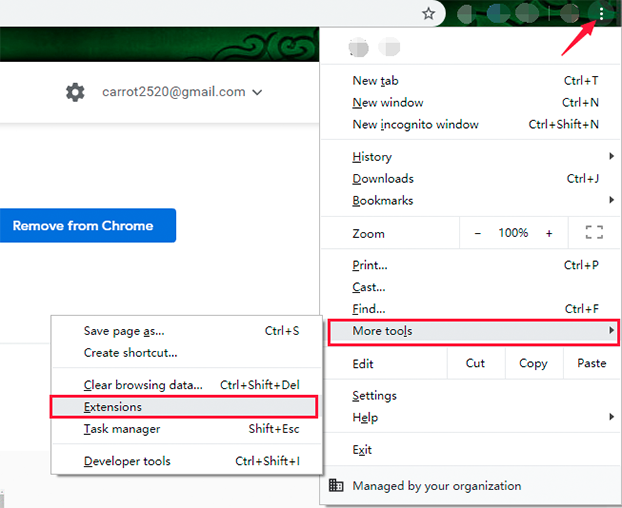The height and width of the screenshot is (508, 622).
Task: Select Print... from the menu
Action: click(470, 265)
